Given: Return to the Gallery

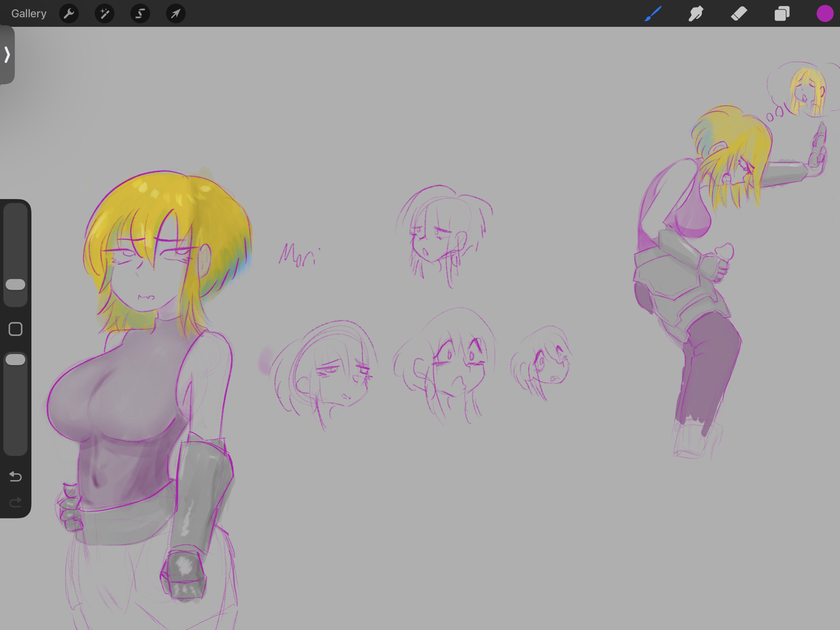Looking at the screenshot, I should pyautogui.click(x=29, y=14).
